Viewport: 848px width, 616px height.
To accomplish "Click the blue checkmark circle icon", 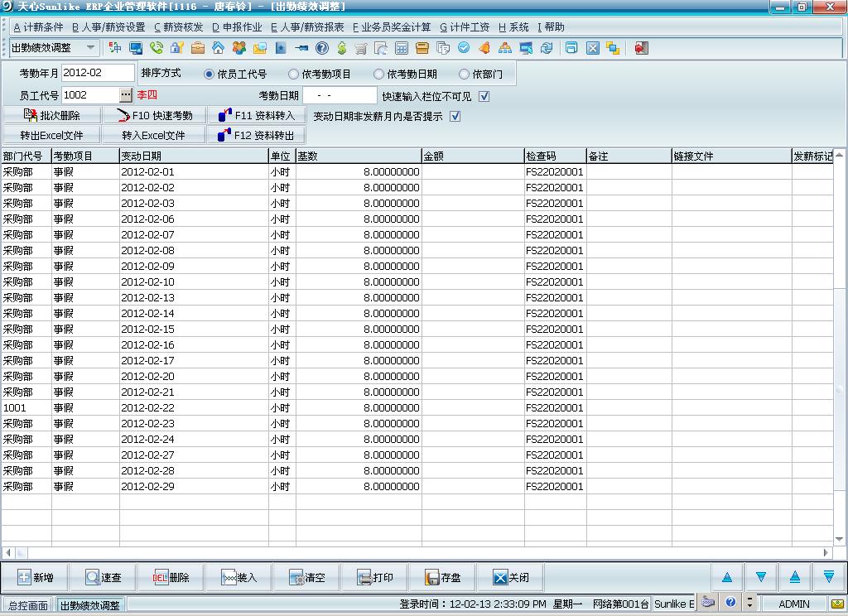I will point(464,48).
